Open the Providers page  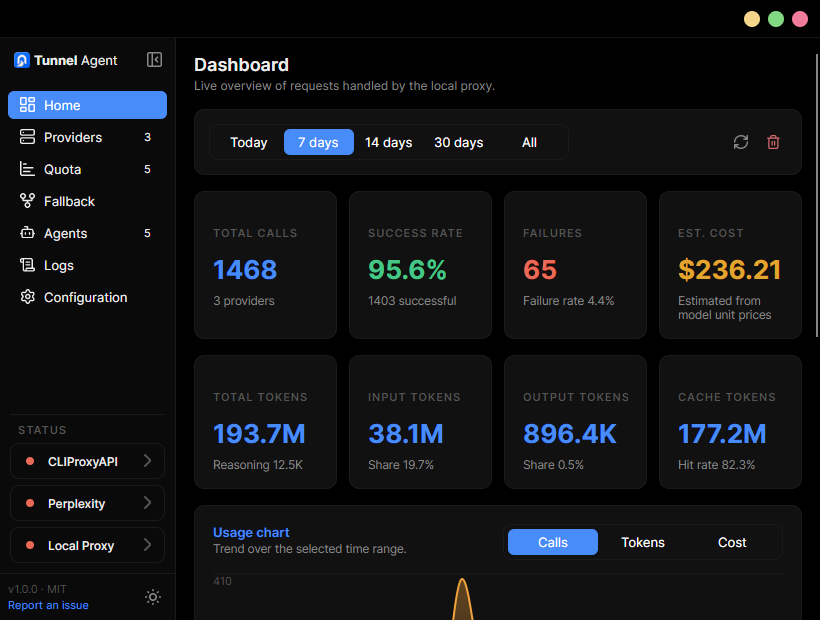87,137
